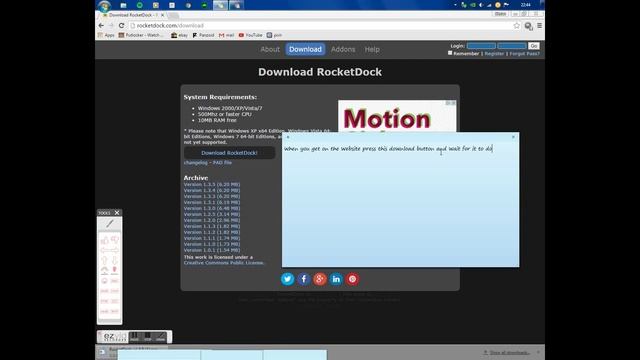The image size is (640, 360).
Task: Click the login username field
Action: [481, 46]
